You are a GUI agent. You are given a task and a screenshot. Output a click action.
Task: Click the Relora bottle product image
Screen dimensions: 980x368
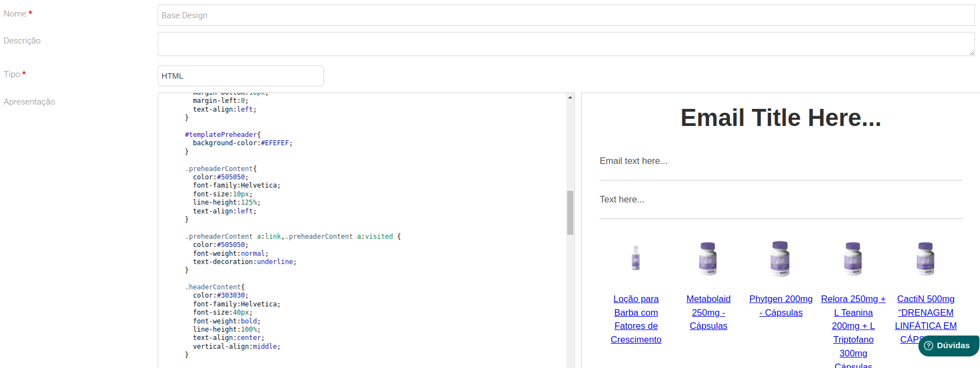pyautogui.click(x=853, y=258)
